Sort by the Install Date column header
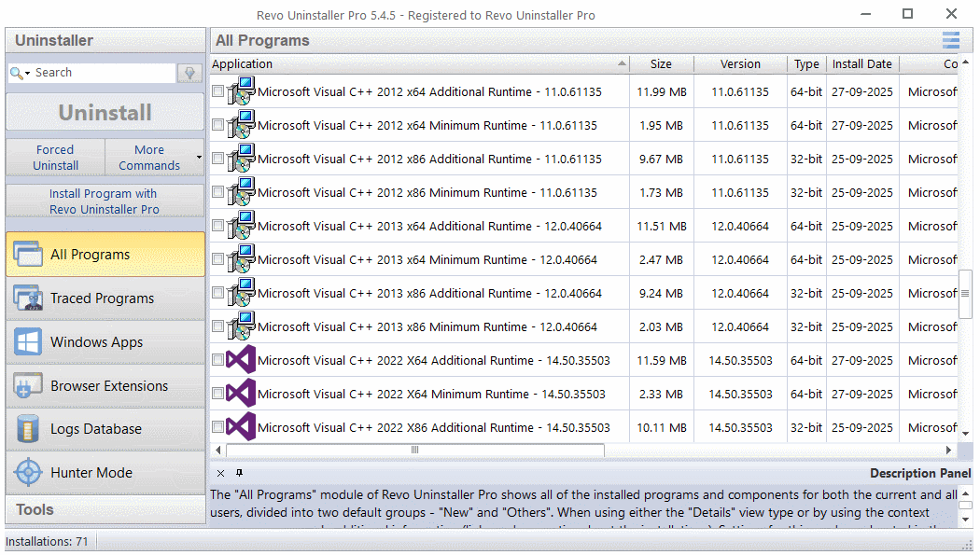 [862, 63]
